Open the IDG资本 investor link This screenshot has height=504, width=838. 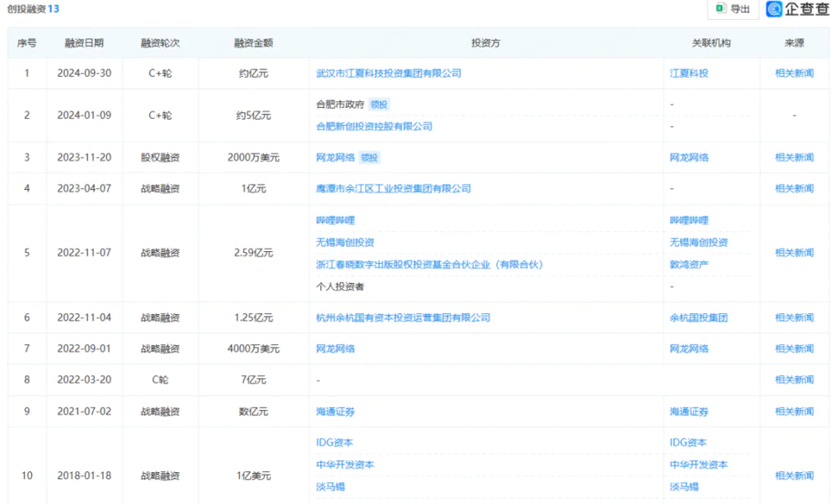click(x=334, y=442)
